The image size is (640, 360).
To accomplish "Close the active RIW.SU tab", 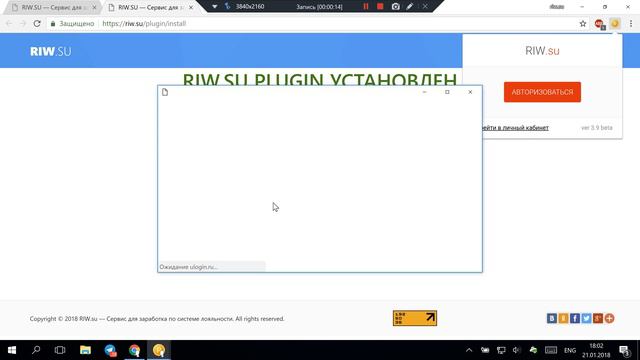I will [x=191, y=7].
